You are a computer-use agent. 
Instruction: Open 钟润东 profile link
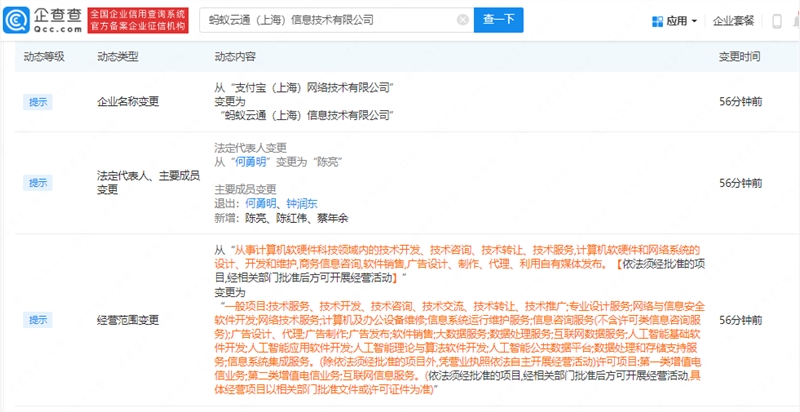pos(302,203)
